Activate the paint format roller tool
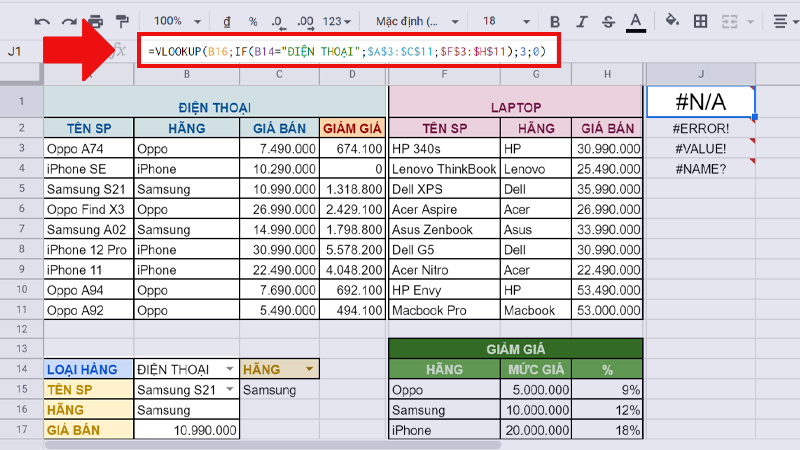800x450 pixels. (122, 21)
